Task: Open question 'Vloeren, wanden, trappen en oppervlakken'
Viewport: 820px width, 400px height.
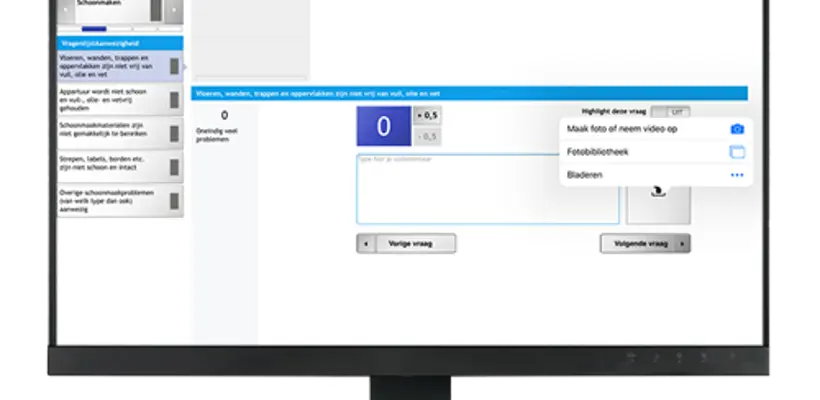Action: point(120,66)
